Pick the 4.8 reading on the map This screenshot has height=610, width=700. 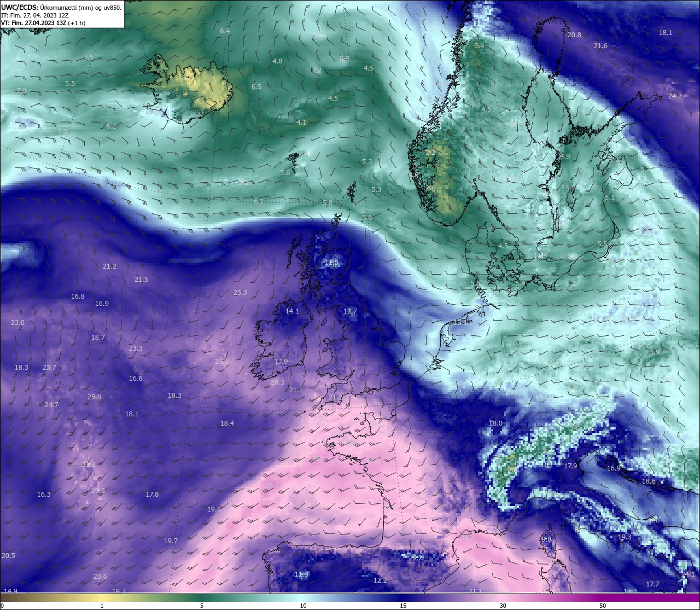pyautogui.click(x=277, y=61)
